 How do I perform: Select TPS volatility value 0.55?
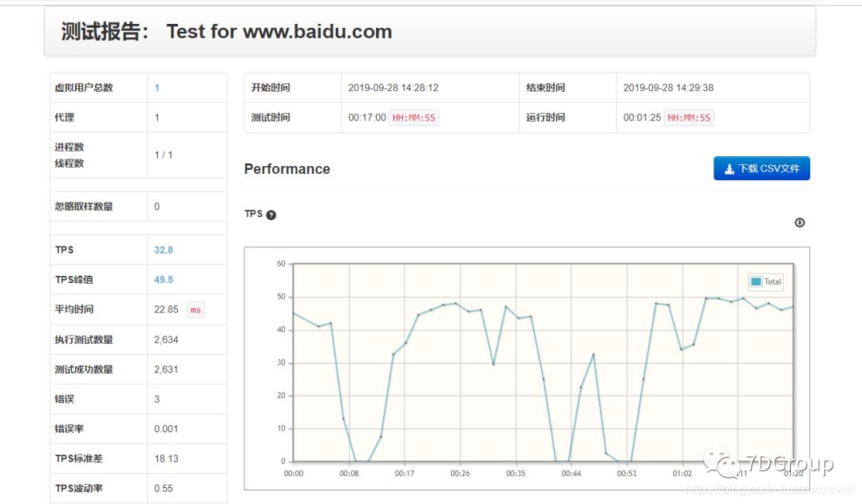point(164,488)
